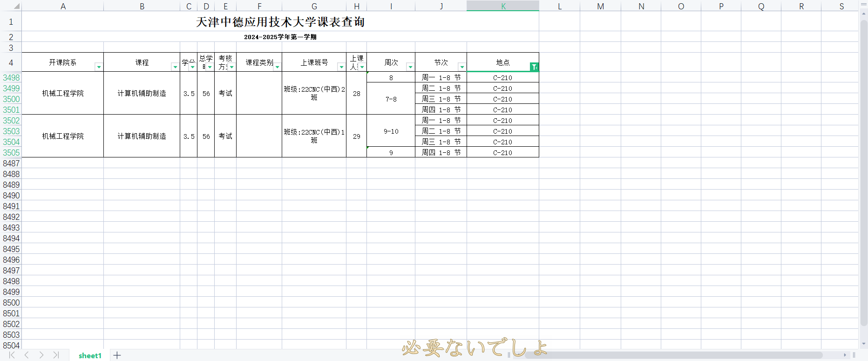This screenshot has width=868, height=361.
Task: Click the title 天津中德应用技术大学课表查询
Action: [x=280, y=22]
